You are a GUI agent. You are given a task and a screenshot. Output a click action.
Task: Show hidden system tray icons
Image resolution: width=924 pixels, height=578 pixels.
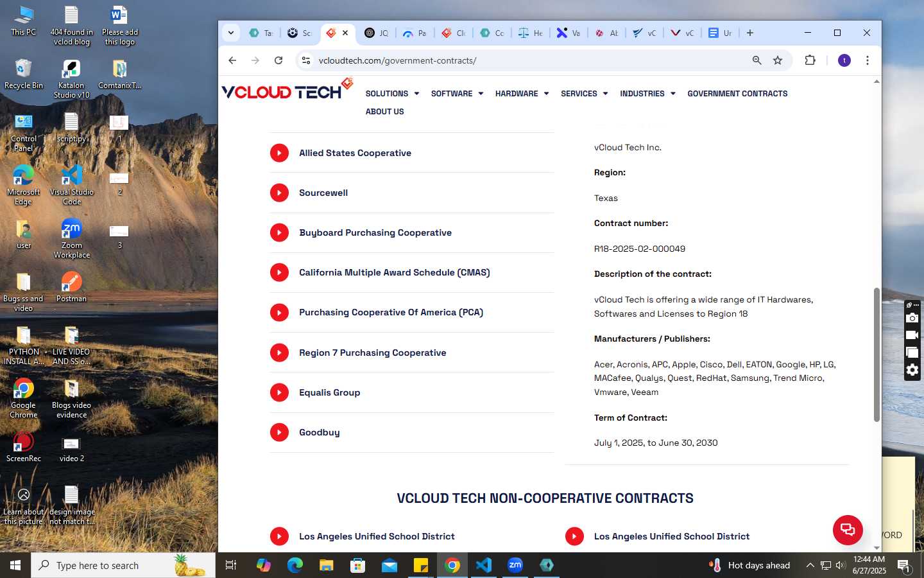coord(810,565)
